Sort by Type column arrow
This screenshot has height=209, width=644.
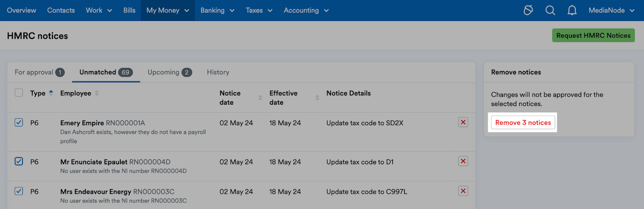51,93
